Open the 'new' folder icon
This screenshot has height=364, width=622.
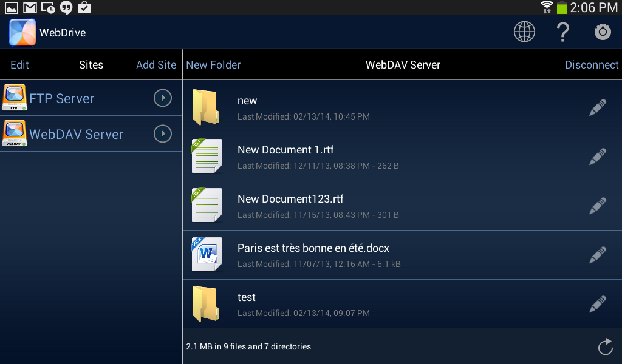(205, 107)
